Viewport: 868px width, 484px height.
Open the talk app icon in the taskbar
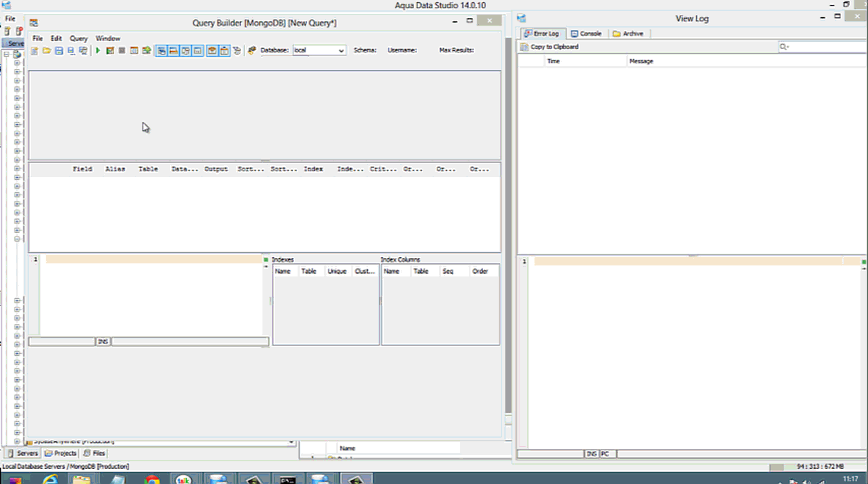(x=184, y=479)
